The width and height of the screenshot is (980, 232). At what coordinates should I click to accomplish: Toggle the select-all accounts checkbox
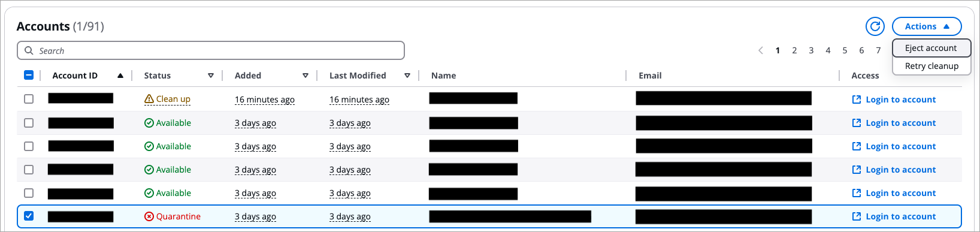click(29, 76)
